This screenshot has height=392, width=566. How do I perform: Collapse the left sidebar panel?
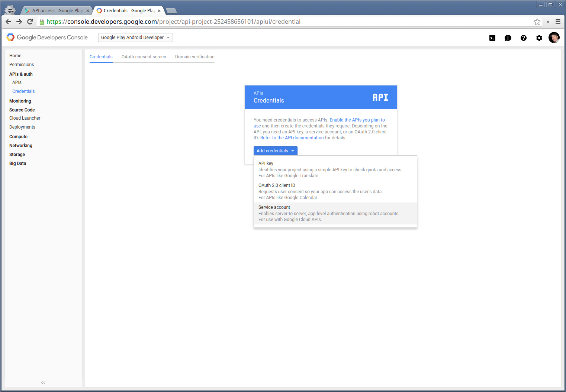pos(43,382)
